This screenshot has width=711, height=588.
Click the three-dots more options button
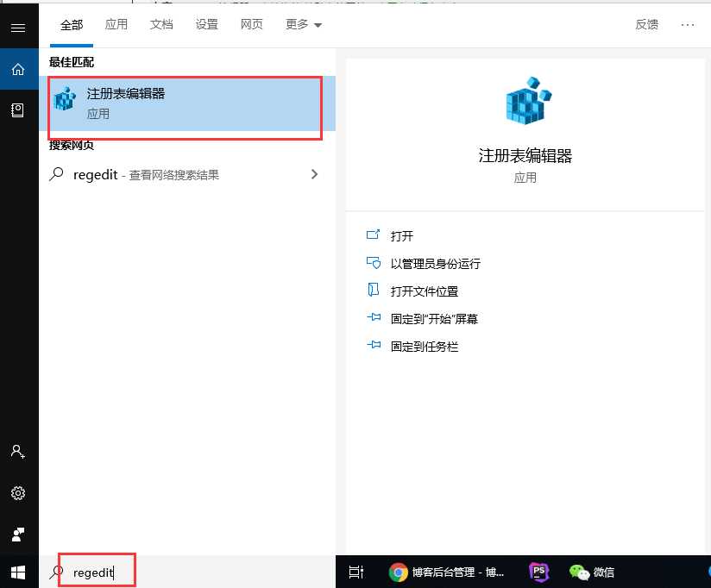click(688, 25)
